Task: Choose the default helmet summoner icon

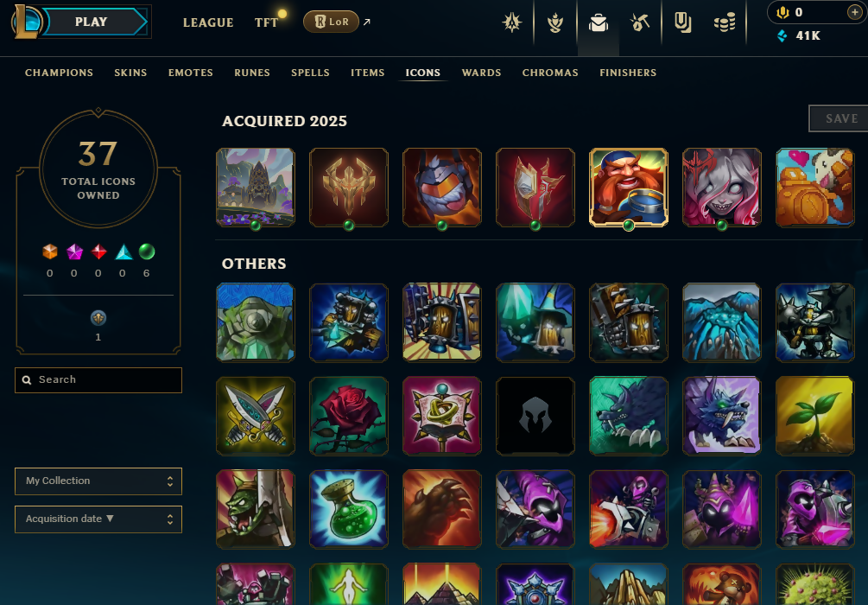Action: tap(535, 416)
